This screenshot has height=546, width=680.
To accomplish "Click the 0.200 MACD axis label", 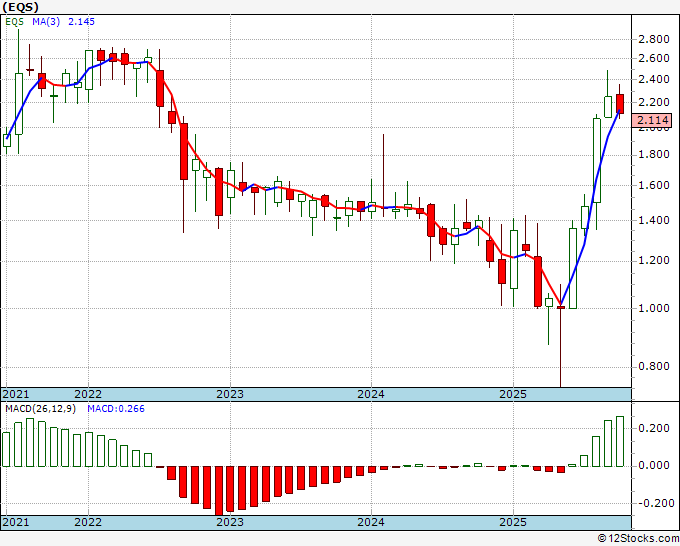I will click(654, 428).
